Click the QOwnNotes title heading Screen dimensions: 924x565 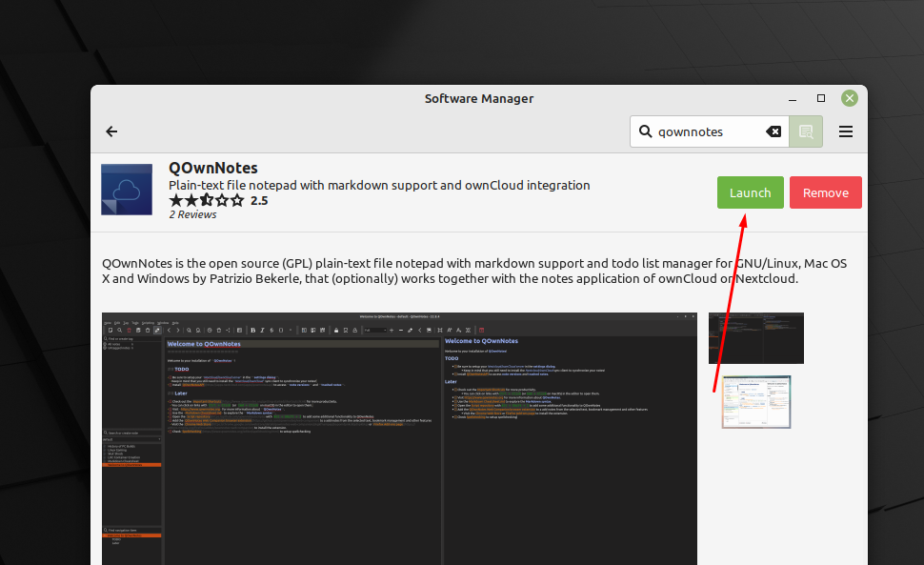(x=213, y=168)
